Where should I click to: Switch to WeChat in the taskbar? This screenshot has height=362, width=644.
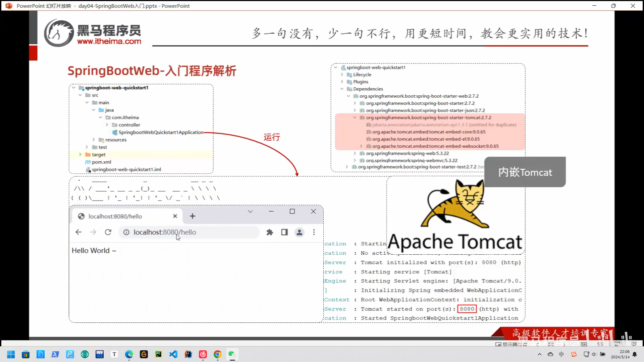click(232, 354)
